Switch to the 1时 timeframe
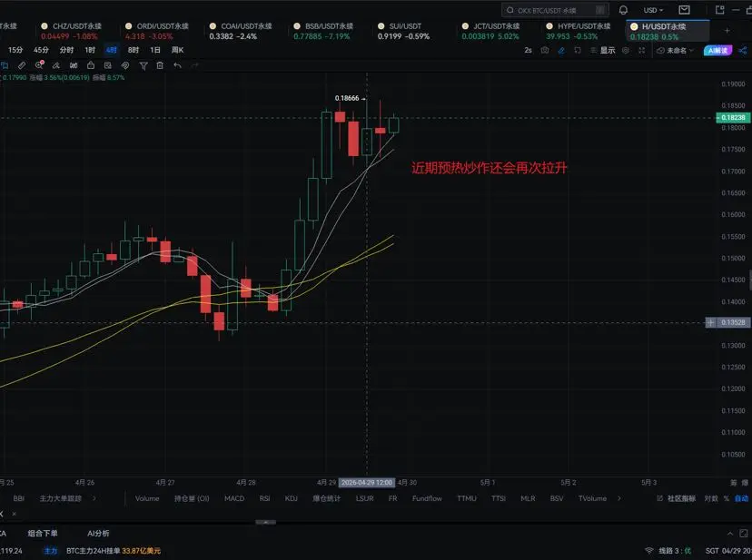 (x=90, y=50)
